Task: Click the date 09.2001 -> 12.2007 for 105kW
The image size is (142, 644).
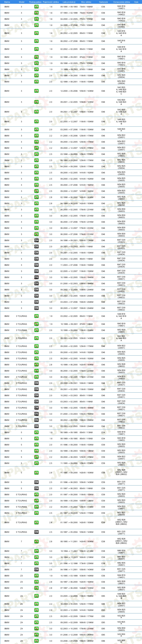Action: pos(69,112)
